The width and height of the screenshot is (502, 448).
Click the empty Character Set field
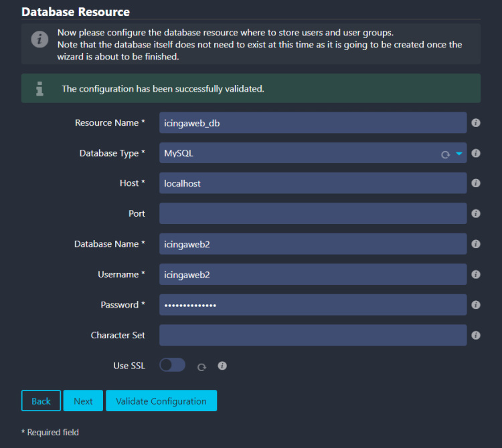[313, 335]
